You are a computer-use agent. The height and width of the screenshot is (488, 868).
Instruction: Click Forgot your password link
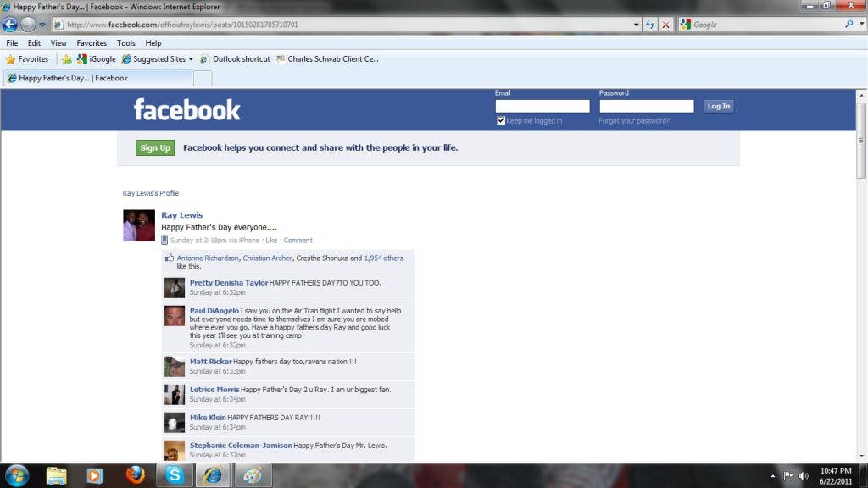pos(634,120)
